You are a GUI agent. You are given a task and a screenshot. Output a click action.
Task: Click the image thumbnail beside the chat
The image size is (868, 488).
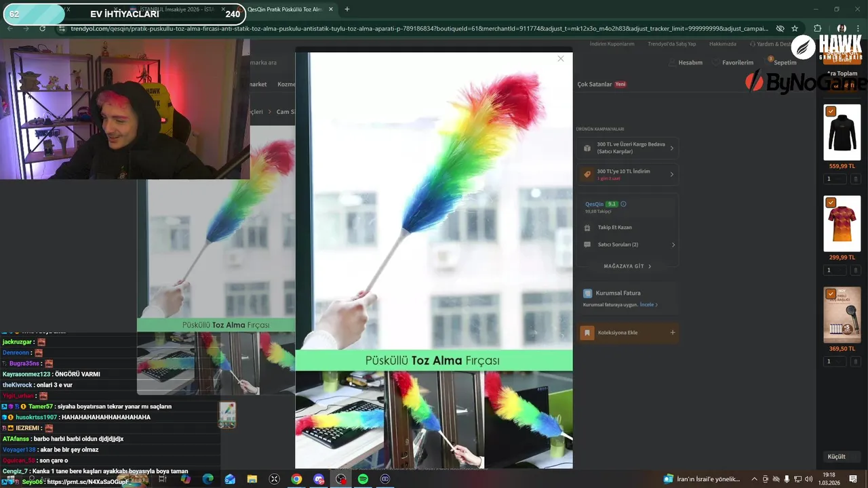(227, 415)
